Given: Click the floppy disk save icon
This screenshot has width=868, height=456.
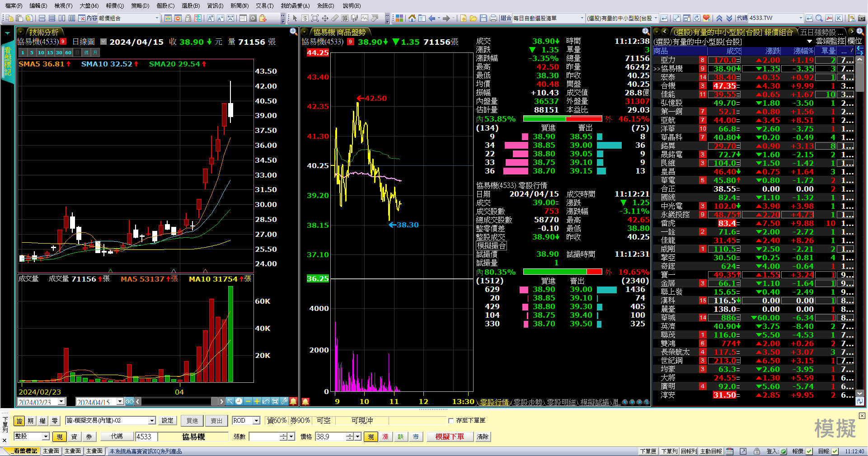Looking at the screenshot, I should tap(483, 18).
